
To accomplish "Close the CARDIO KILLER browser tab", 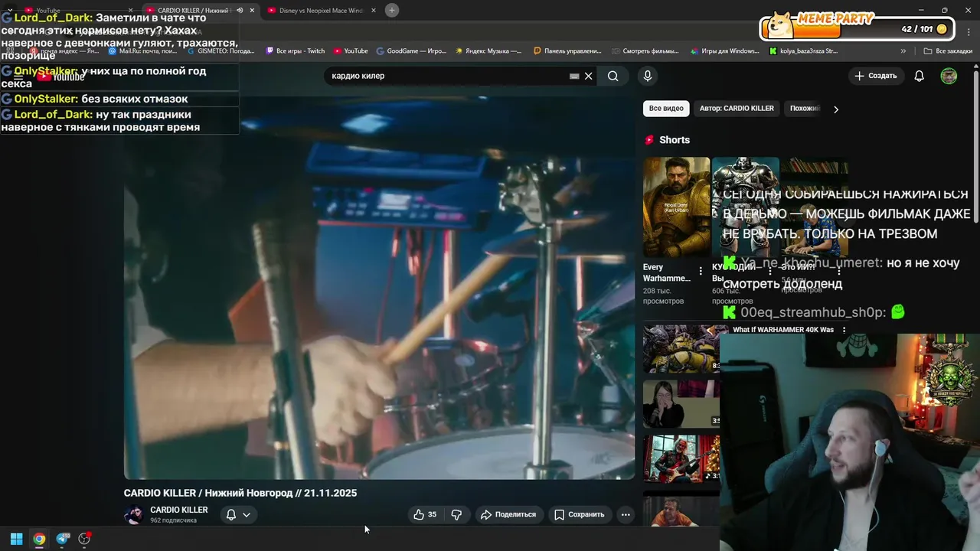I will [252, 10].
